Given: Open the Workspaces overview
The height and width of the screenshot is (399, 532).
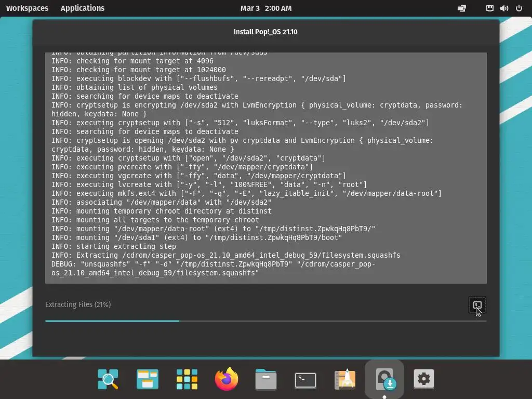Looking at the screenshot, I should 27,8.
